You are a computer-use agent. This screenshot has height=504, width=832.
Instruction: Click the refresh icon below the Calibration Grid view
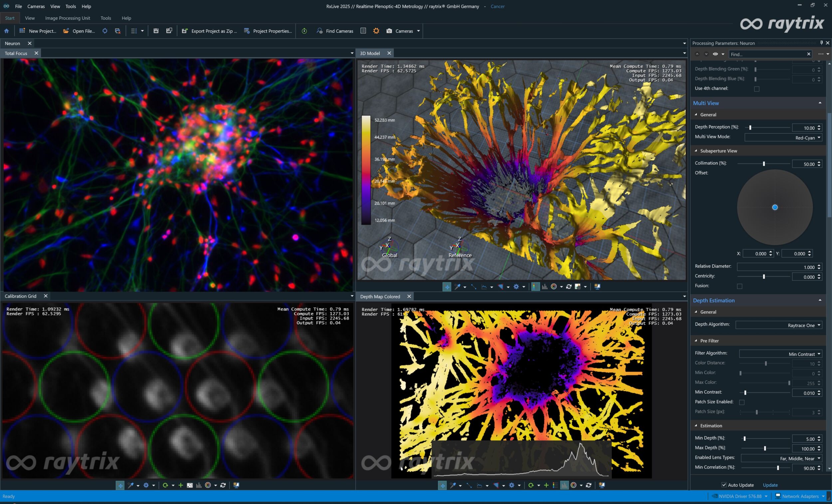223,485
